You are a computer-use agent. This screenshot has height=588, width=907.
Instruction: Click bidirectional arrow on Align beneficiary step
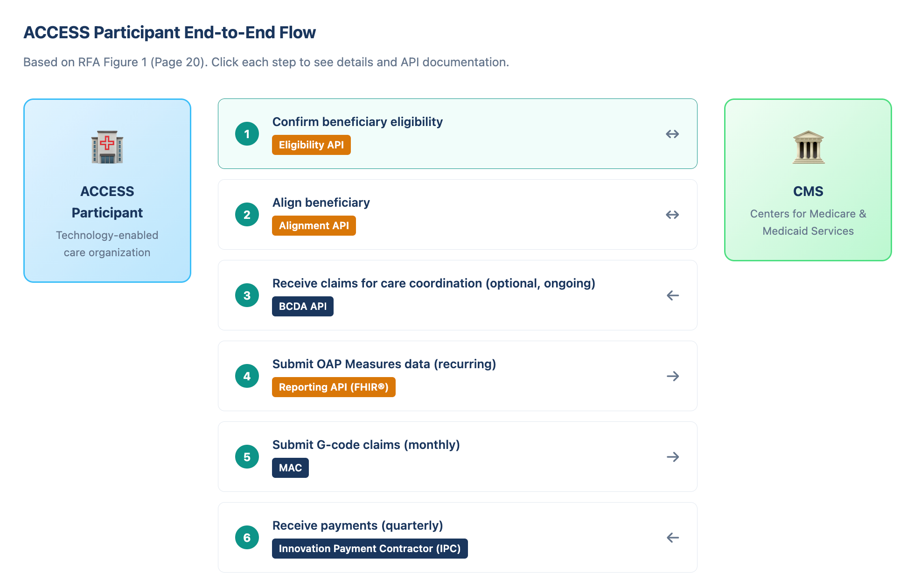672,215
